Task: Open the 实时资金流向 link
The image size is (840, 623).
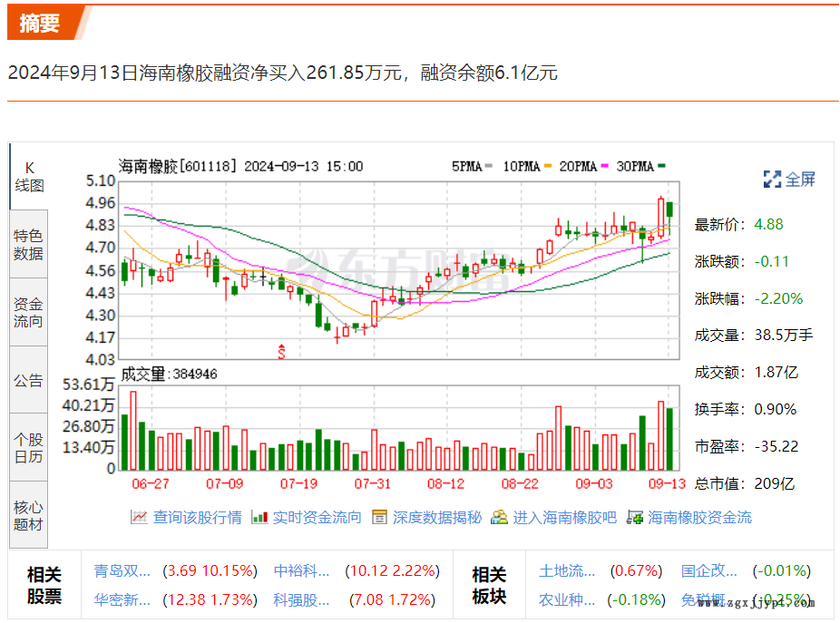Action: pyautogui.click(x=317, y=518)
